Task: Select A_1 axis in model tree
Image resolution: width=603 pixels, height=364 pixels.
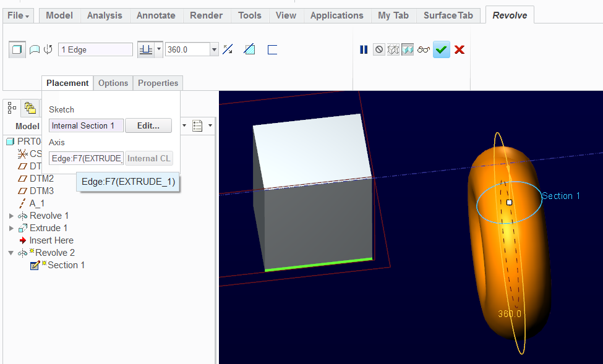Action: click(x=32, y=203)
